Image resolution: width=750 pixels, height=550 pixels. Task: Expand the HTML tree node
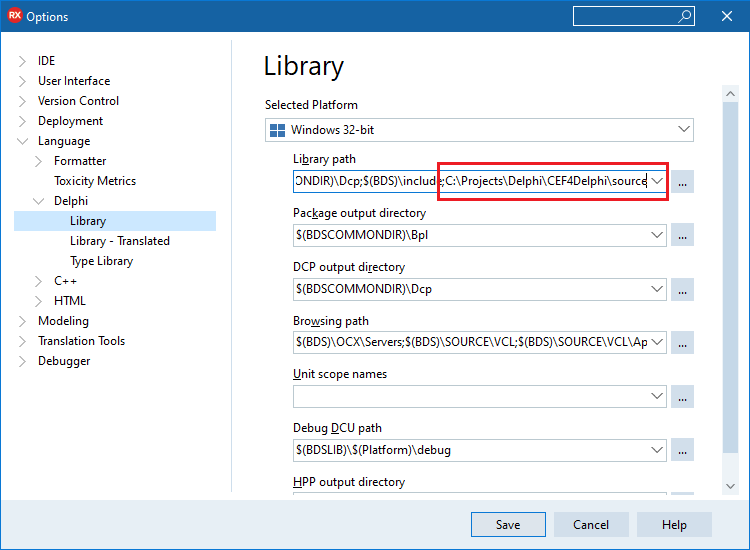click(38, 301)
